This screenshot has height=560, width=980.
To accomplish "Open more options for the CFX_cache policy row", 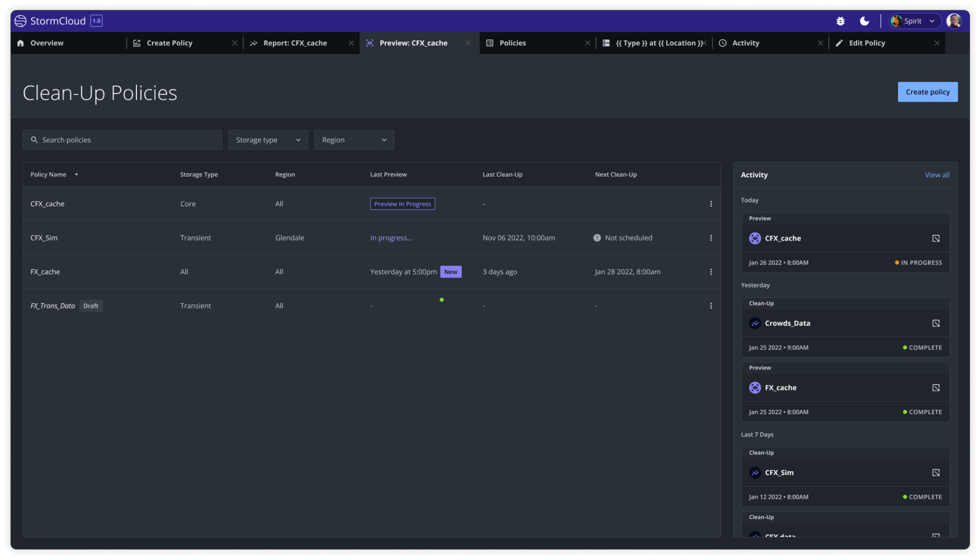I will 711,204.
